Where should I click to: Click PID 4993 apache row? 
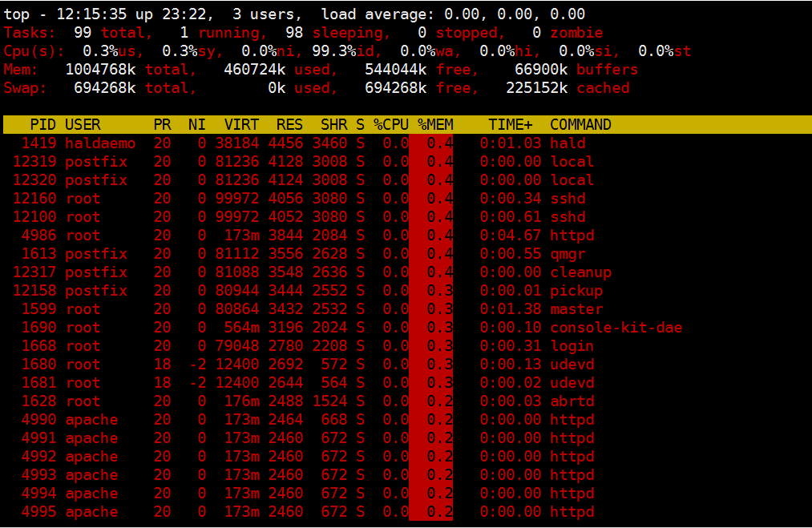click(x=38, y=475)
